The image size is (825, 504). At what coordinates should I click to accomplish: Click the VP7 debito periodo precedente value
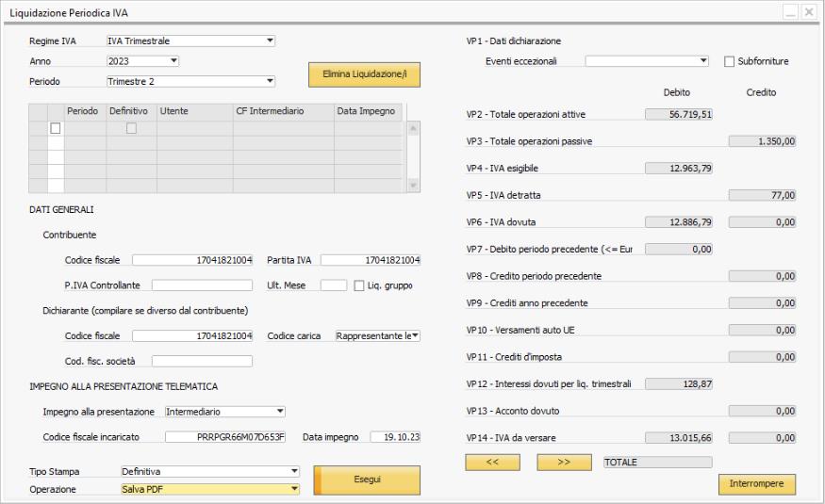click(x=679, y=249)
